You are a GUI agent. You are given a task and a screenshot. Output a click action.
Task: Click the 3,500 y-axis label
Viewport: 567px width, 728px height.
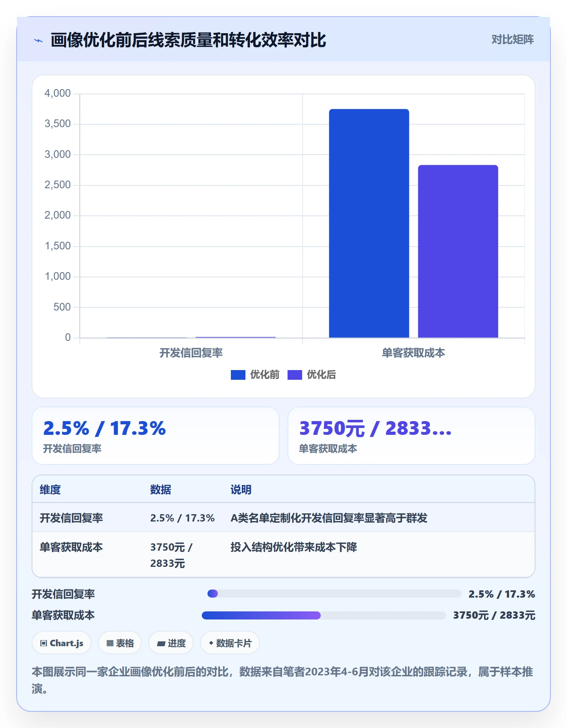point(58,124)
